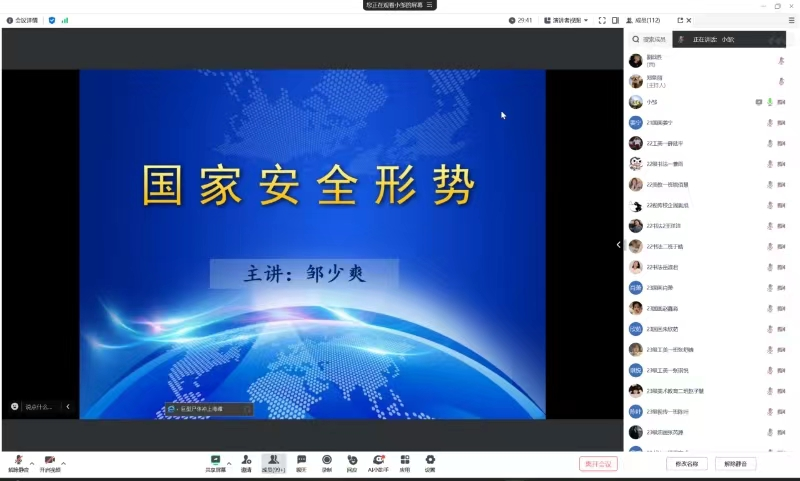
Task: Toggle the members panel button in toolbar
Action: click(x=273, y=460)
